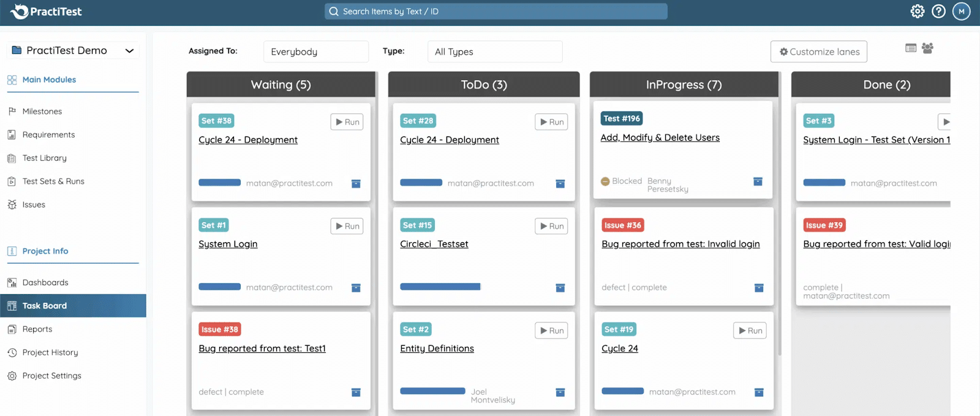The height and width of the screenshot is (416, 980).
Task: Run Set #2 Entity Definitions
Action: click(552, 330)
